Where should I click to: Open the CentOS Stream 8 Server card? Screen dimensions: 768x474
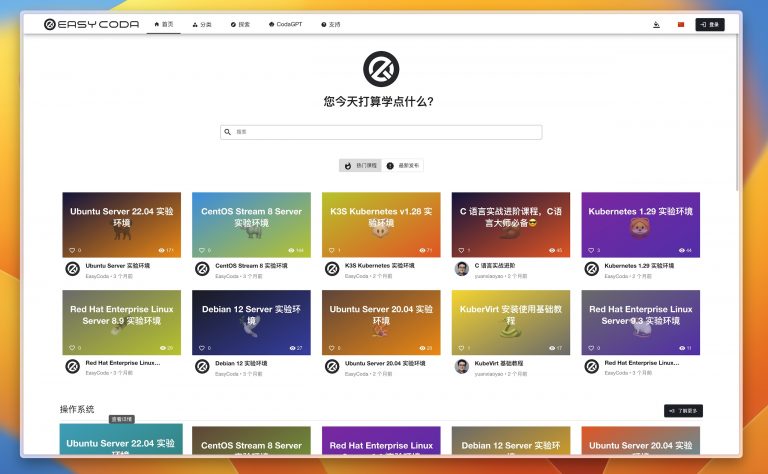click(x=251, y=225)
